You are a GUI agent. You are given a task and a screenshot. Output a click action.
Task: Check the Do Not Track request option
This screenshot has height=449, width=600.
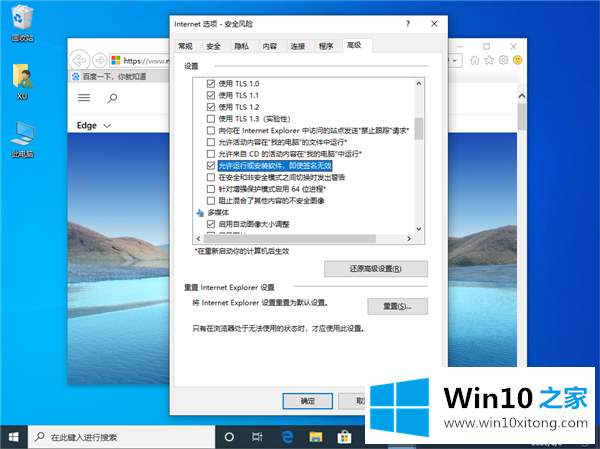pyautogui.click(x=211, y=131)
